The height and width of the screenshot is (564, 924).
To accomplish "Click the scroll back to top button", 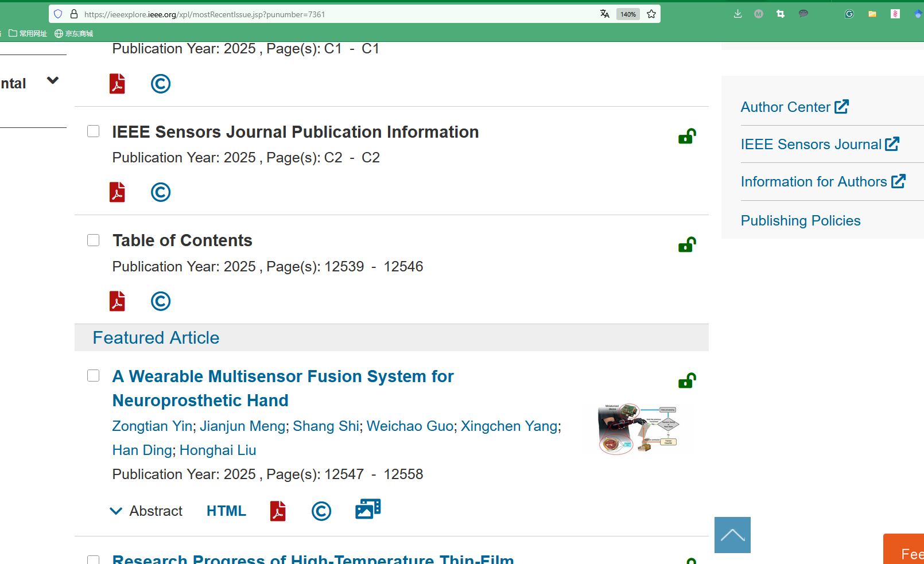I will pos(732,535).
